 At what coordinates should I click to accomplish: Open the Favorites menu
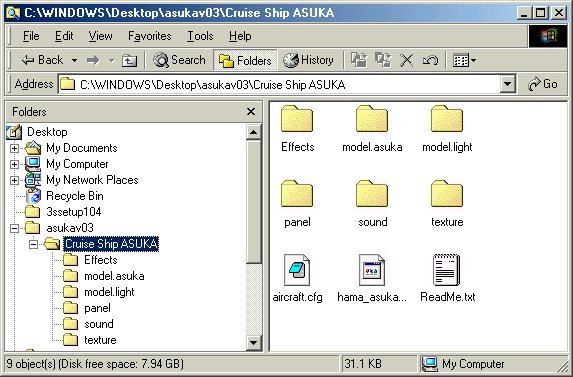tap(149, 36)
